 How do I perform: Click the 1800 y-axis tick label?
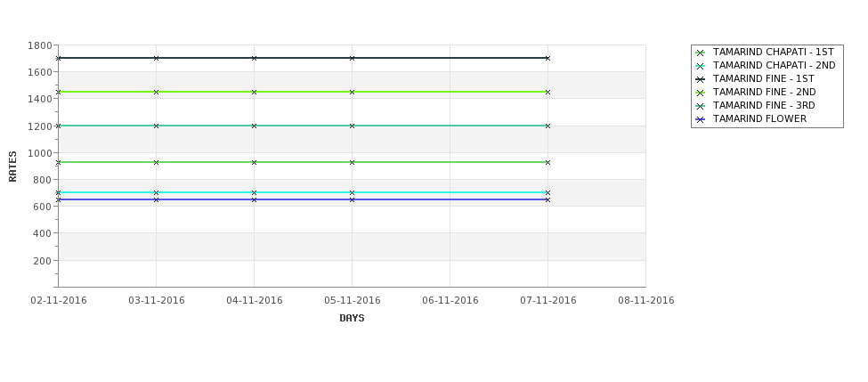(39, 45)
